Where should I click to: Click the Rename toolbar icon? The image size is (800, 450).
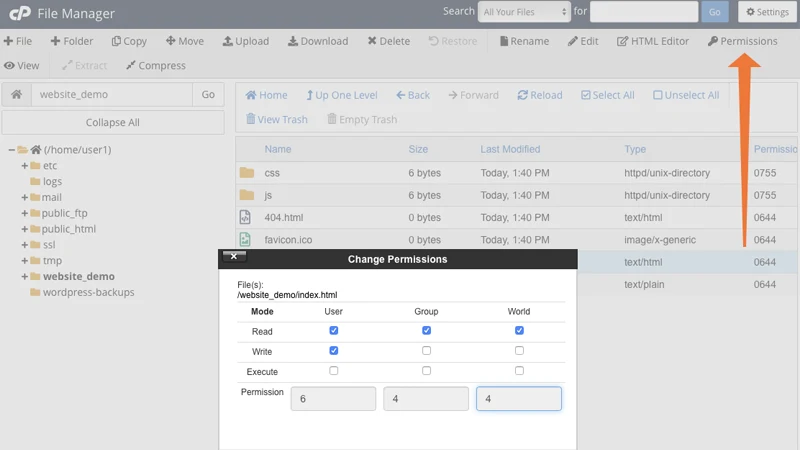[504, 41]
